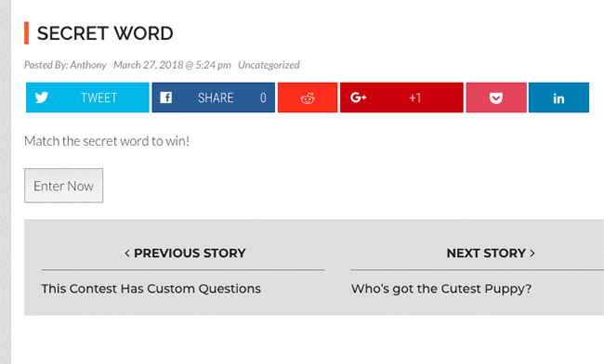
Task: Click the +1 label on Google button
Action: tap(414, 97)
